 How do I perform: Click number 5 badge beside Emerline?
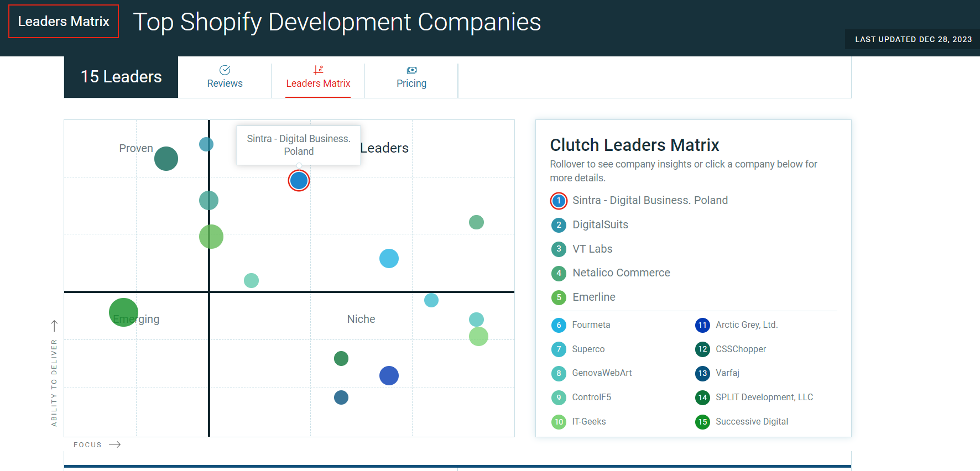pyautogui.click(x=559, y=297)
